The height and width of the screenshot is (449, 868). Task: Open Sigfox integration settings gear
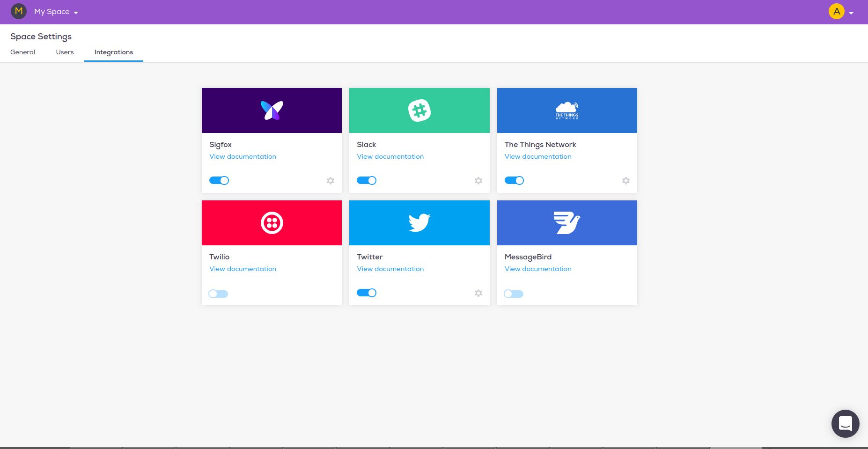click(331, 181)
